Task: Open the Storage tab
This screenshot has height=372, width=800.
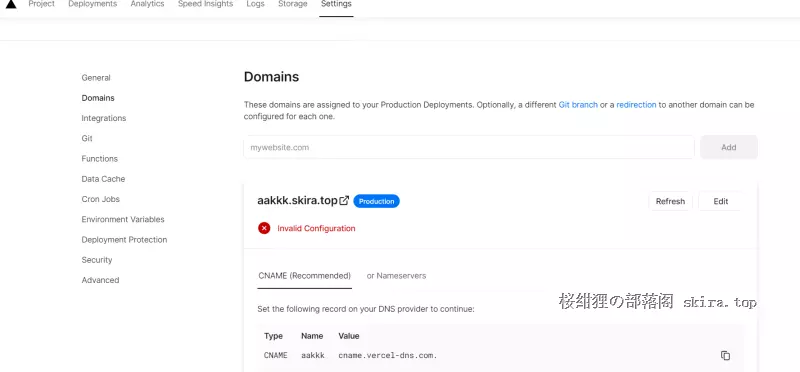Action: (x=293, y=4)
